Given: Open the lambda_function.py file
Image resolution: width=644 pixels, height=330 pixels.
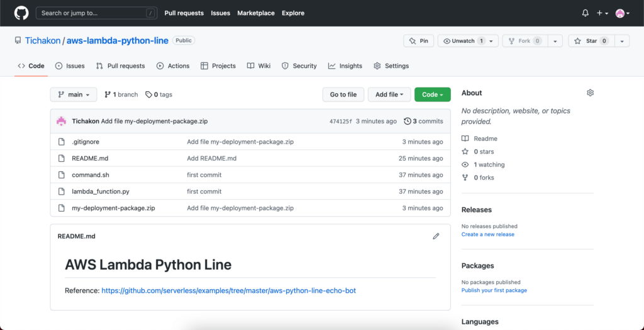Looking at the screenshot, I should (x=101, y=191).
